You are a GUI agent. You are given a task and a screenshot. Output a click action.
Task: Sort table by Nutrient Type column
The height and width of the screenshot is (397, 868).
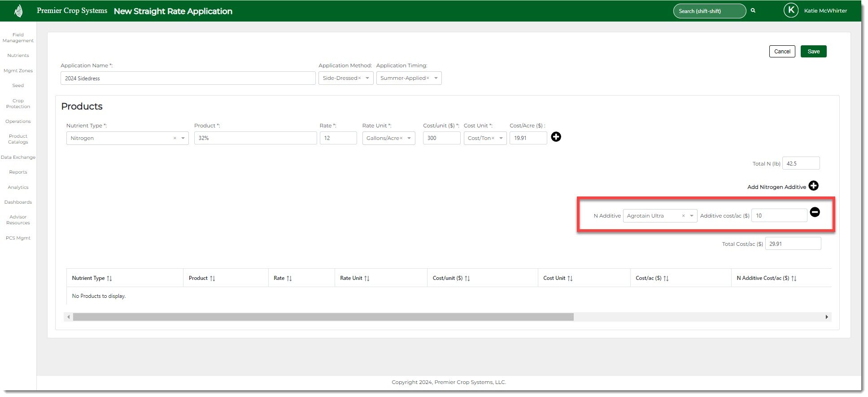(x=109, y=279)
